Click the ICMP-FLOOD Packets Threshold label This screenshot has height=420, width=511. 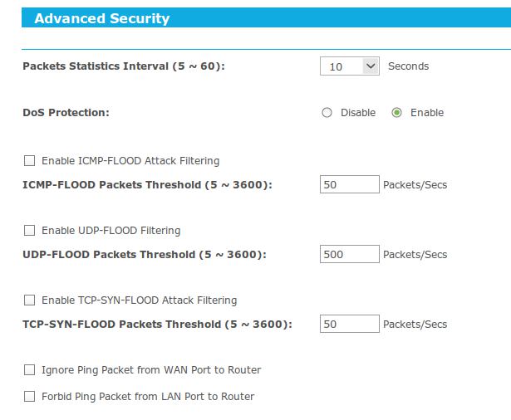tap(147, 185)
